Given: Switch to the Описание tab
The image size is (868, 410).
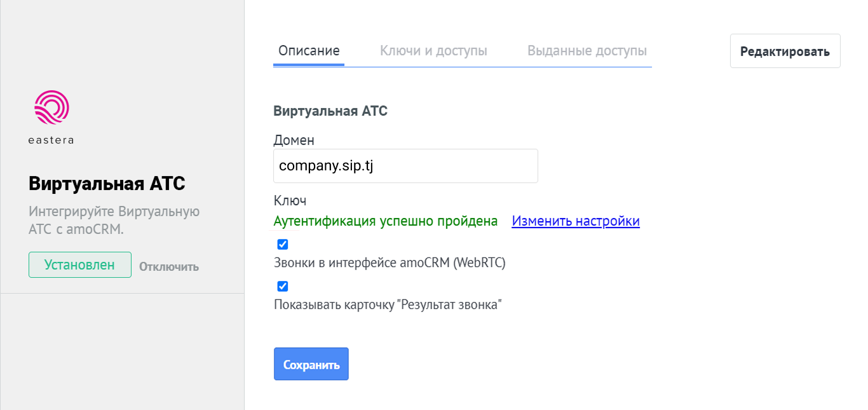Looking at the screenshot, I should (309, 51).
